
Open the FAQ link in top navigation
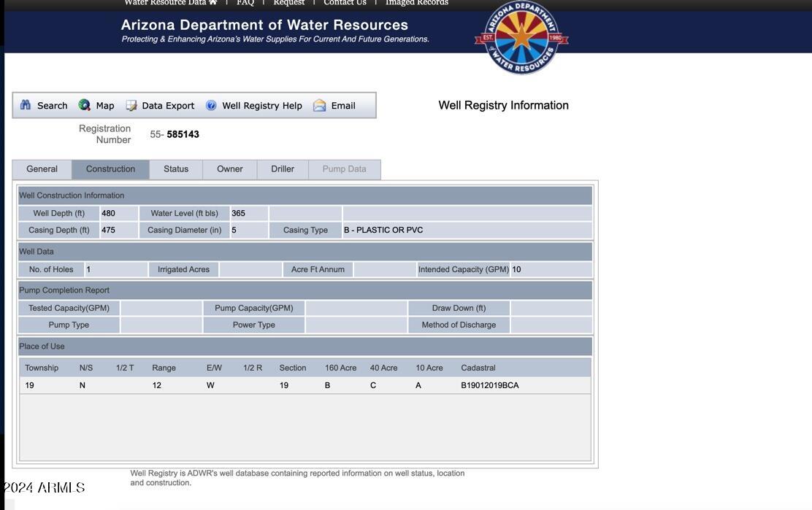[x=245, y=3]
